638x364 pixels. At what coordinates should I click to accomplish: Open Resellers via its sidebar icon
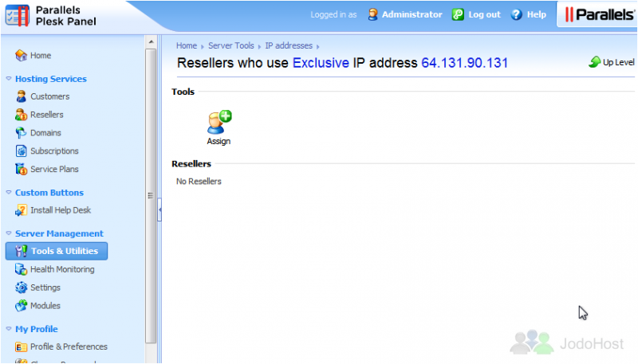point(22,115)
